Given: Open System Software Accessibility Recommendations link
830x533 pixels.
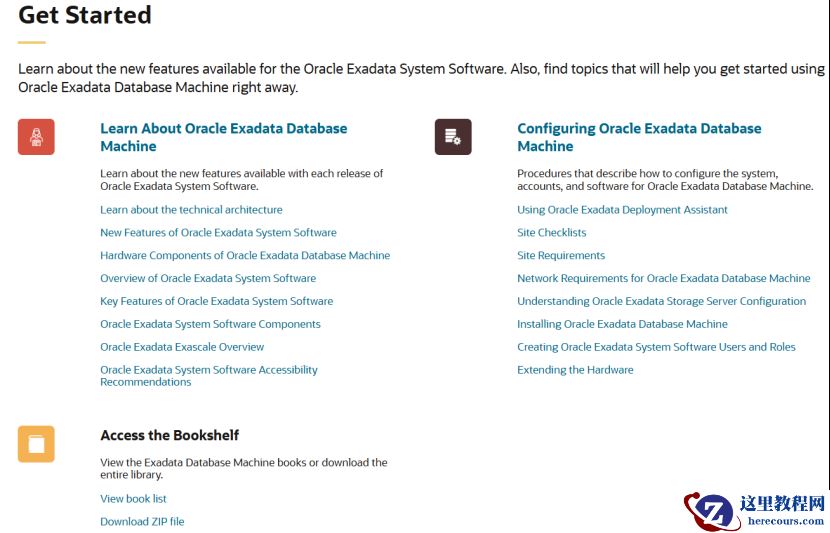Looking at the screenshot, I should [208, 375].
